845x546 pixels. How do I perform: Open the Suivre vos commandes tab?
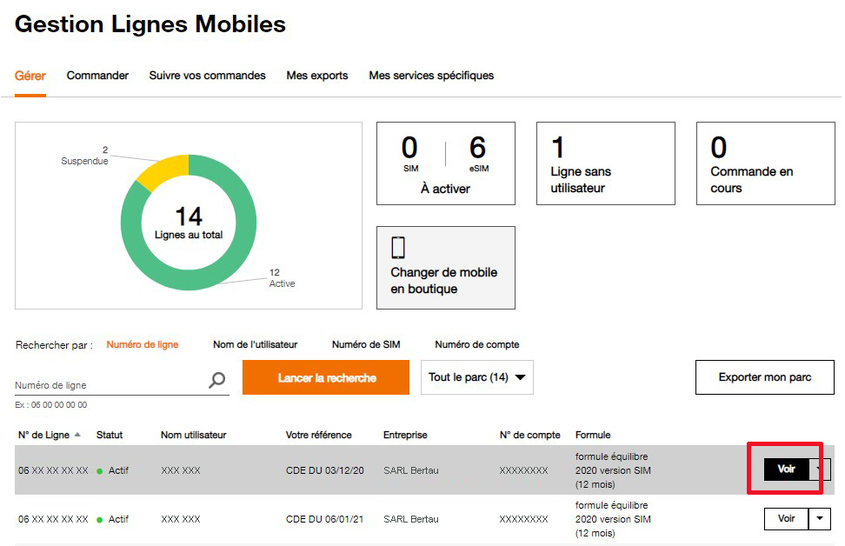click(x=207, y=76)
